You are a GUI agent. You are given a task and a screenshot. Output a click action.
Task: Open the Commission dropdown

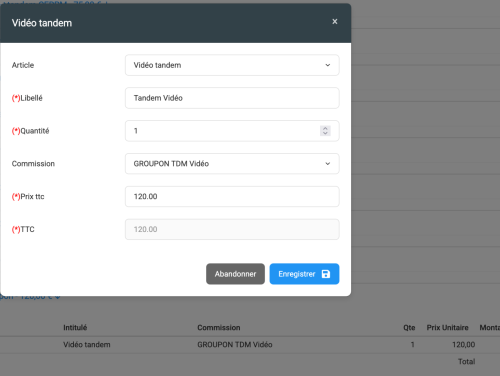tap(232, 164)
